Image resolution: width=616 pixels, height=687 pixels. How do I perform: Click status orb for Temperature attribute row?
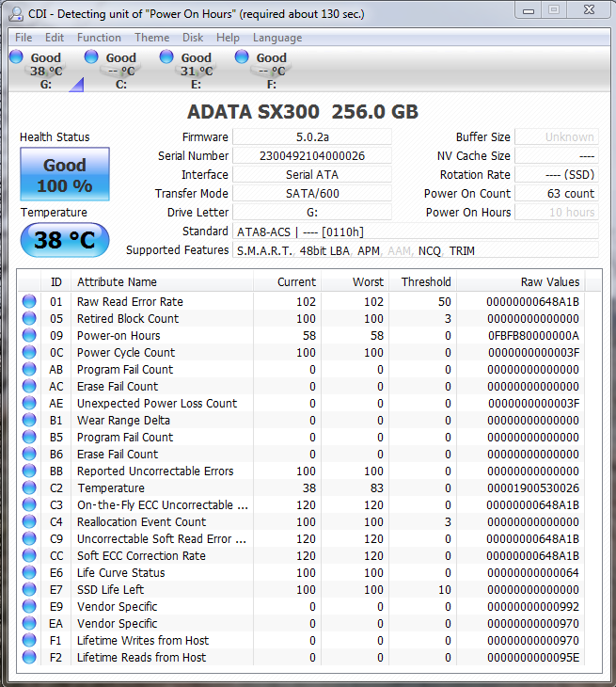tap(29, 488)
